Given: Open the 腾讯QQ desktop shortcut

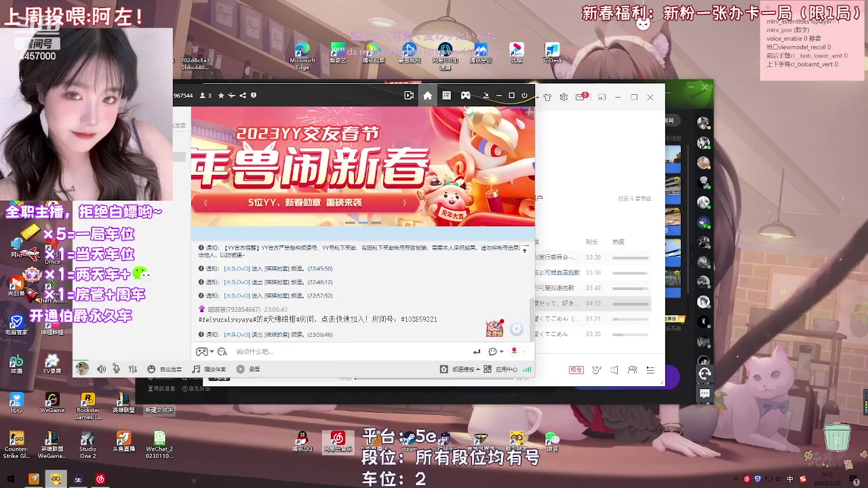Looking at the screenshot, I should tap(302, 441).
